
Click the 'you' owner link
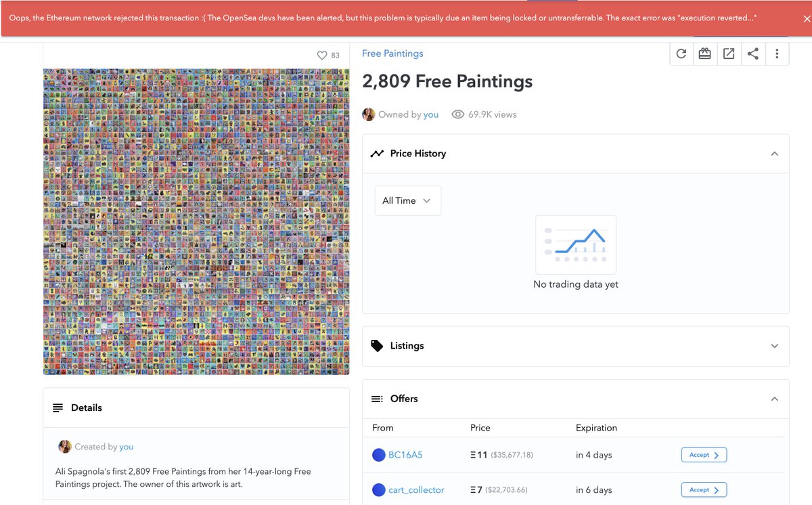[431, 114]
